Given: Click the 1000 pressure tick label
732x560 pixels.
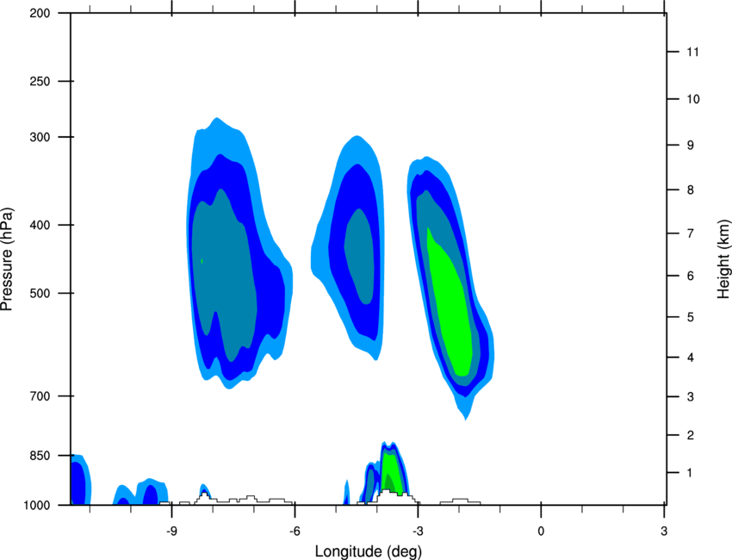Looking at the screenshot, I should (37, 506).
